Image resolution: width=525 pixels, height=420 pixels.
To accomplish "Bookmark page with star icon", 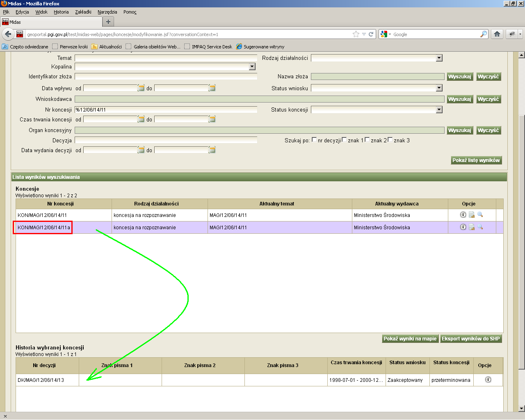I will click(x=356, y=34).
